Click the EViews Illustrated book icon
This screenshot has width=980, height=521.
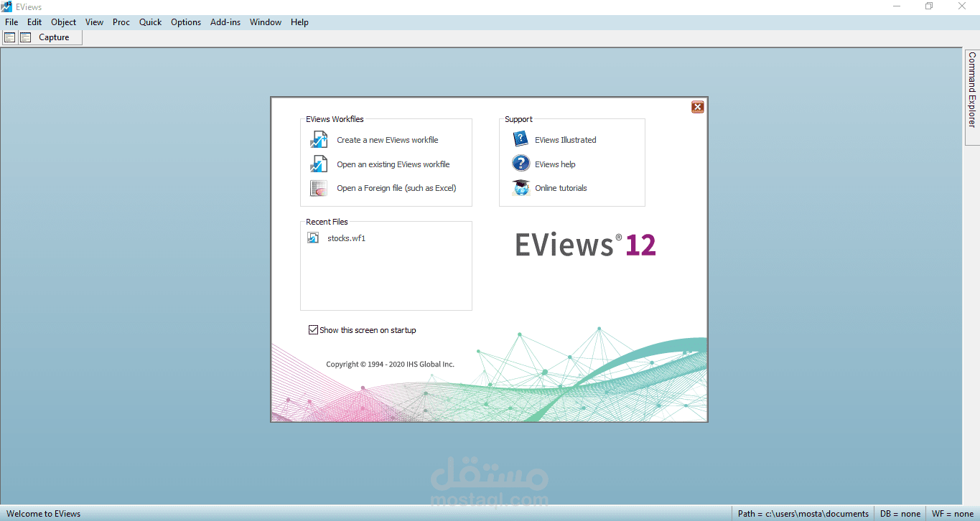pyautogui.click(x=521, y=139)
